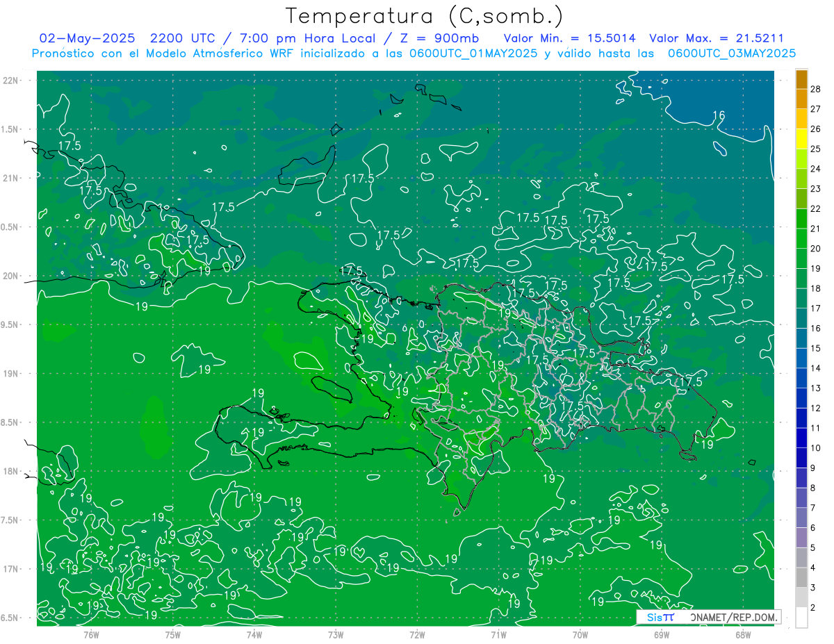834x644 pixels.
Task: Click the "73W" longitude axis label
Action: 336,635
